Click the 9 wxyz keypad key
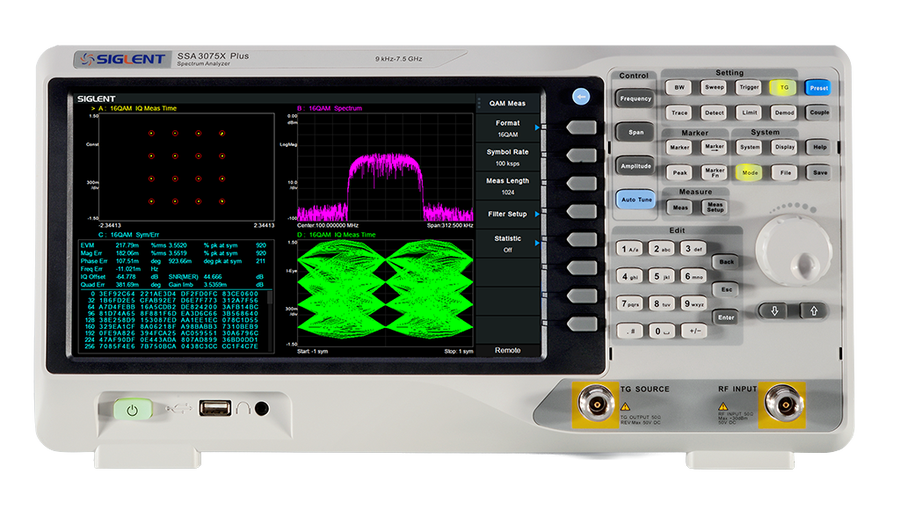 click(x=693, y=303)
